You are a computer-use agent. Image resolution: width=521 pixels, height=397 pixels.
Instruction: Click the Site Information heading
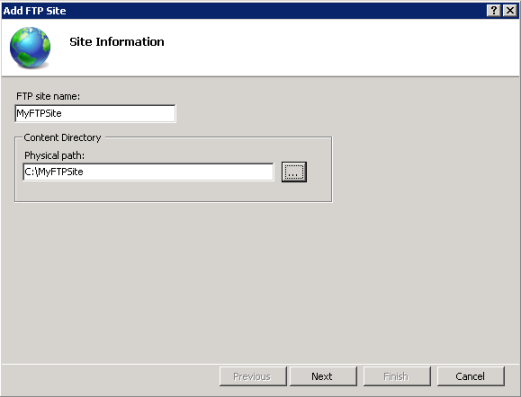pyautogui.click(x=117, y=42)
